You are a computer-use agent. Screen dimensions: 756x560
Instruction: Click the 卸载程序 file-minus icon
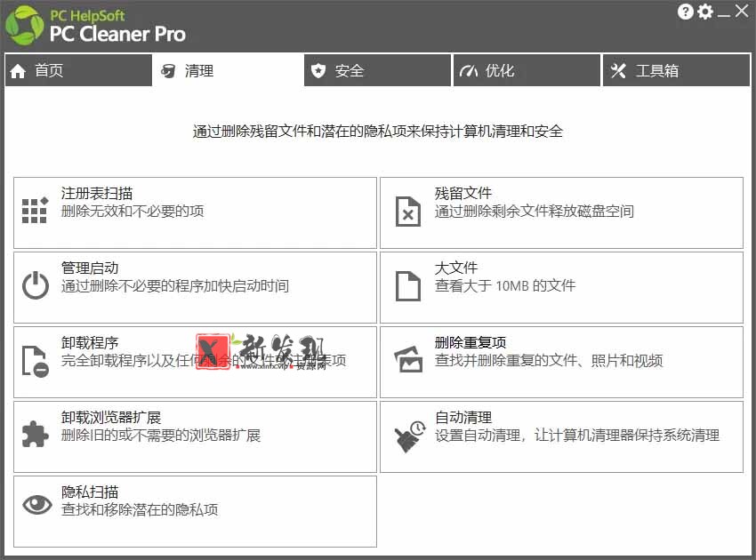(x=36, y=361)
